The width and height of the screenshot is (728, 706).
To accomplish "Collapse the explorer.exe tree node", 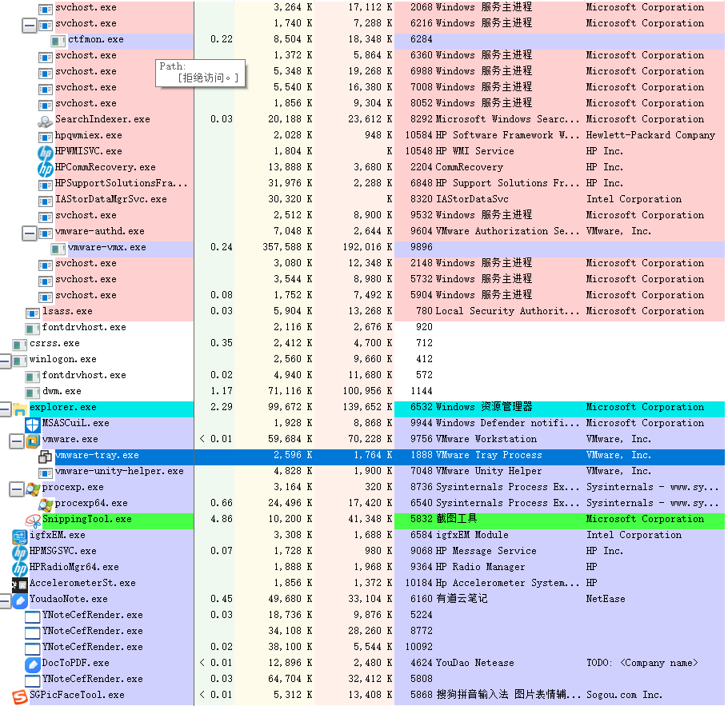I will [x=5, y=409].
